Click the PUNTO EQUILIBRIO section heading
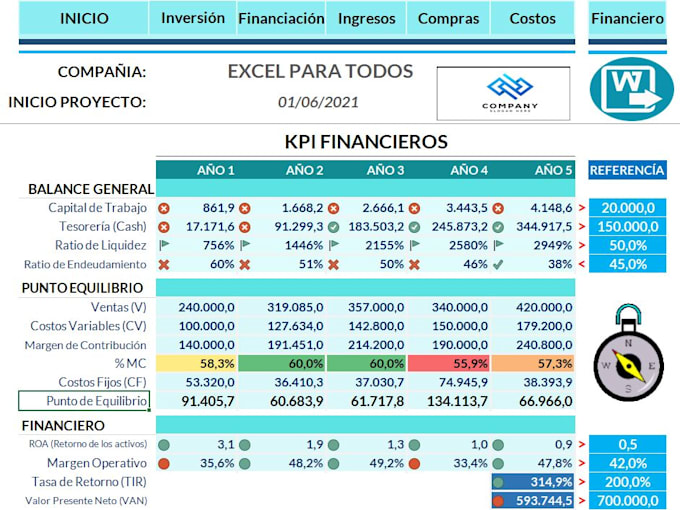This screenshot has height=510, width=680. 82,288
